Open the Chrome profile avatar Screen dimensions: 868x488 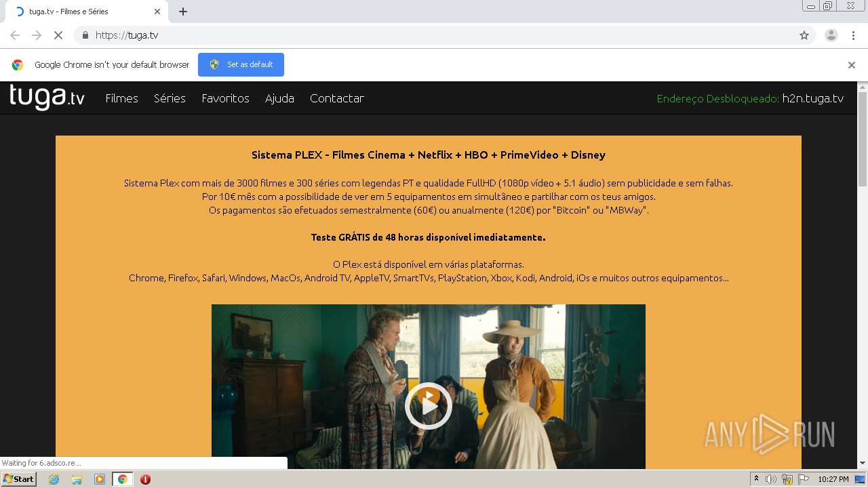[x=831, y=35]
